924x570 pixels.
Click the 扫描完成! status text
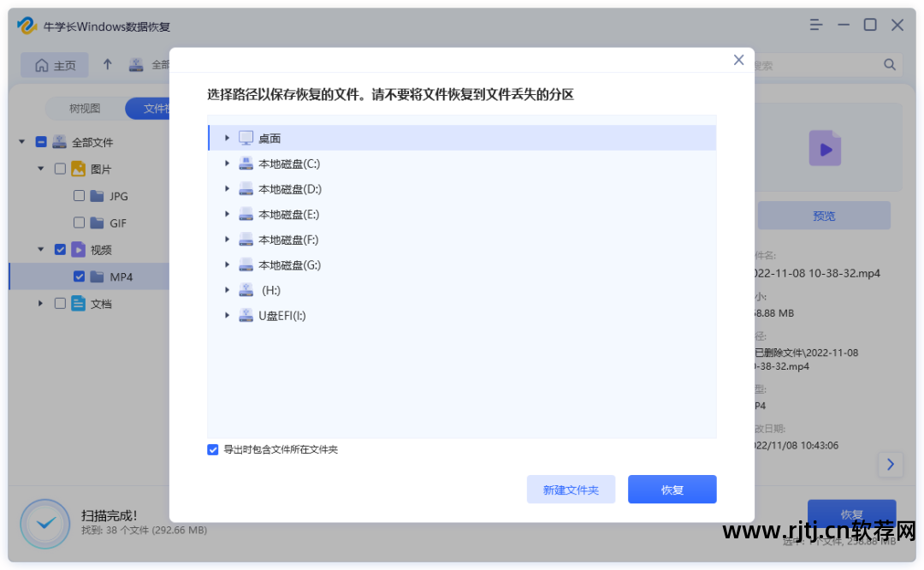109,516
